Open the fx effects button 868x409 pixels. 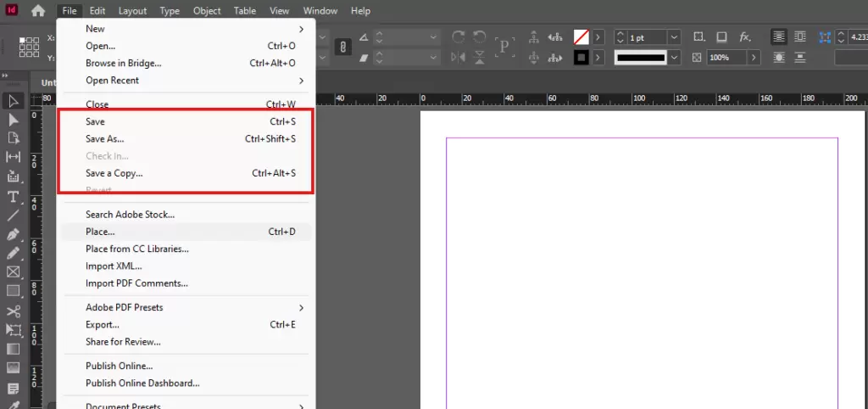coord(745,37)
